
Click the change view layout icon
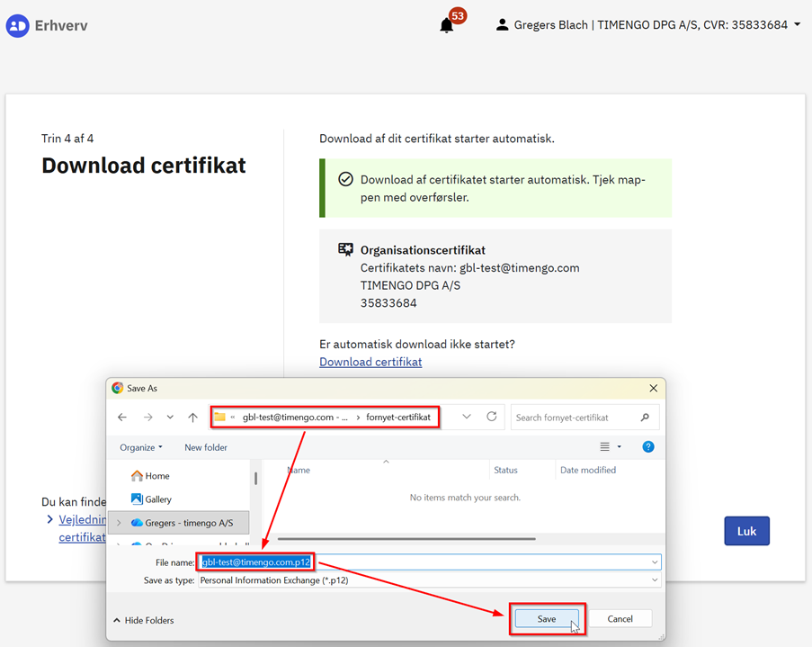click(605, 447)
